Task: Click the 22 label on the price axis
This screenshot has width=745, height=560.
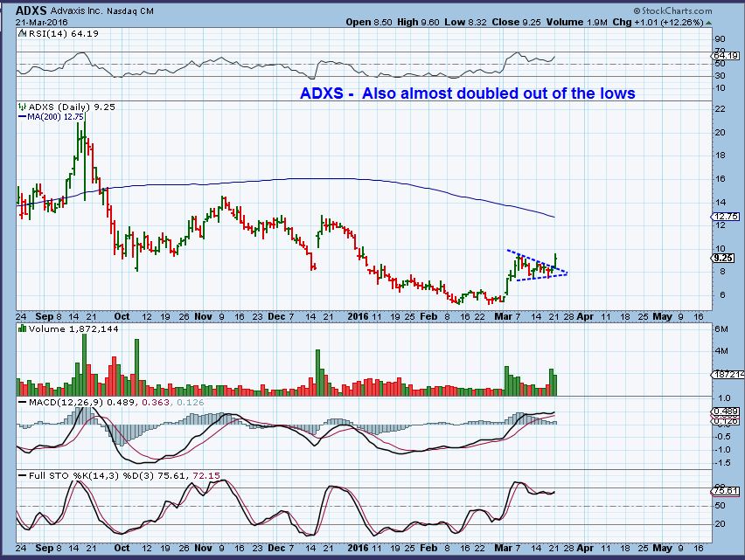Action: 720,109
